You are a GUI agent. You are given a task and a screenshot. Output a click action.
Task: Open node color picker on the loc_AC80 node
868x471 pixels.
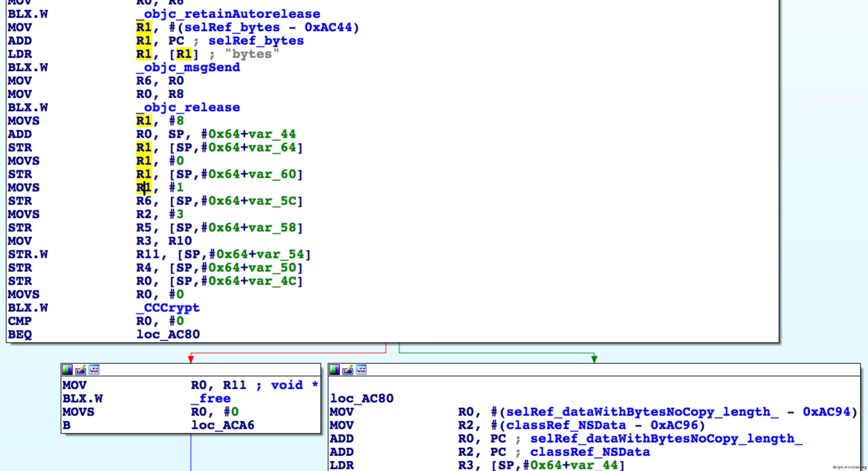[334, 370]
